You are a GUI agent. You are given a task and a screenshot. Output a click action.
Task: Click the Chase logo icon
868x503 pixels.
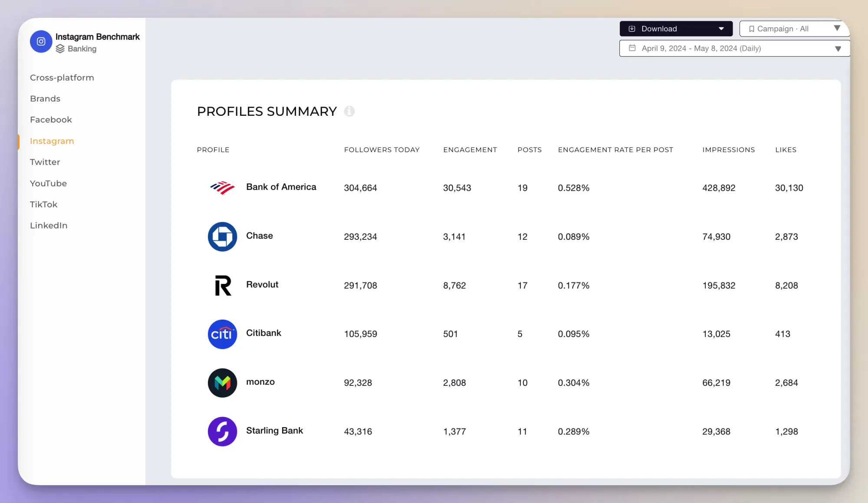coord(223,237)
